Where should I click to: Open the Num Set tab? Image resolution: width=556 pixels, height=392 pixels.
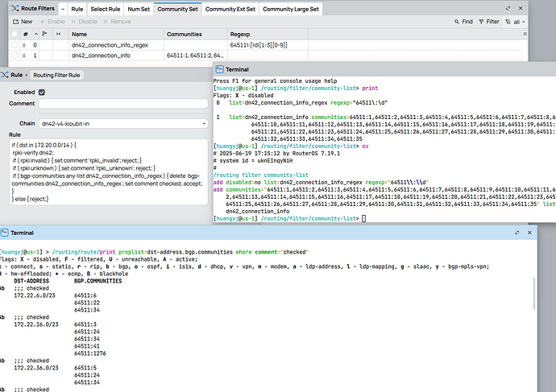pyautogui.click(x=139, y=9)
